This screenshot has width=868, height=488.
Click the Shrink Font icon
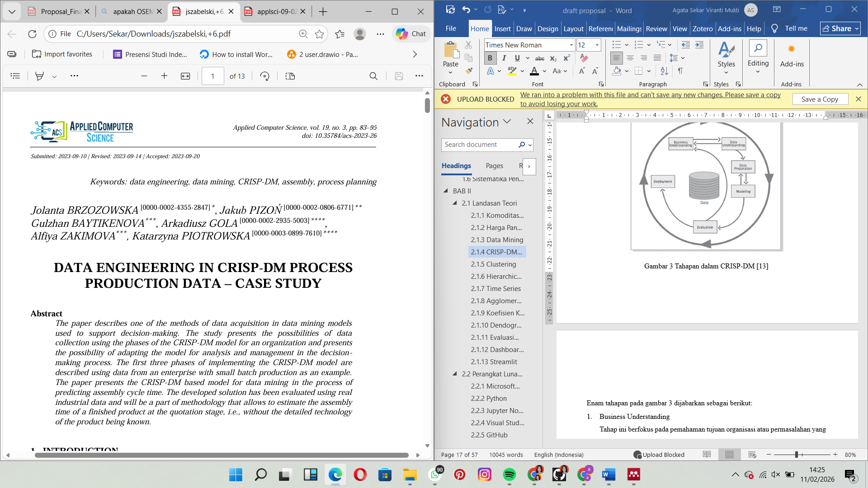(x=595, y=71)
